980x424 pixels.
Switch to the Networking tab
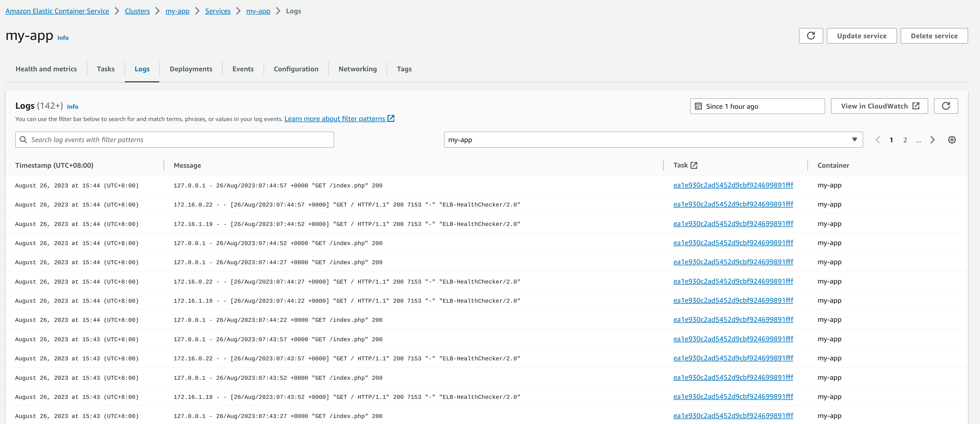[358, 69]
